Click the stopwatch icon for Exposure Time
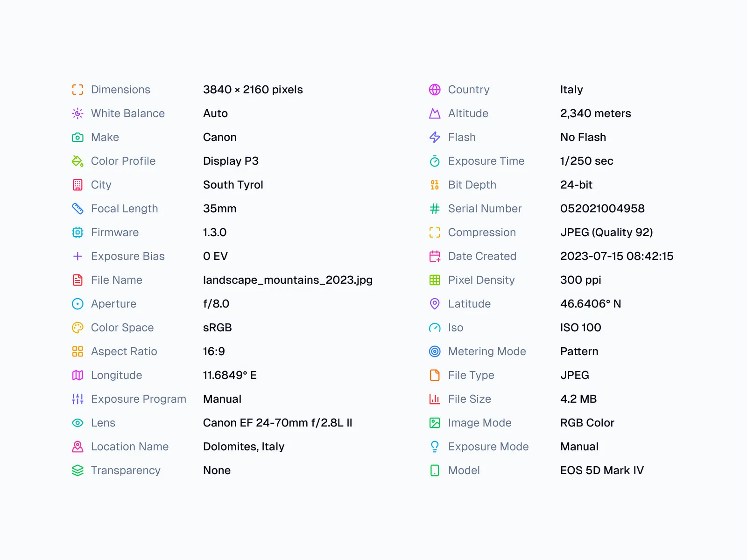Screen dimensions: 747x560 point(435,161)
